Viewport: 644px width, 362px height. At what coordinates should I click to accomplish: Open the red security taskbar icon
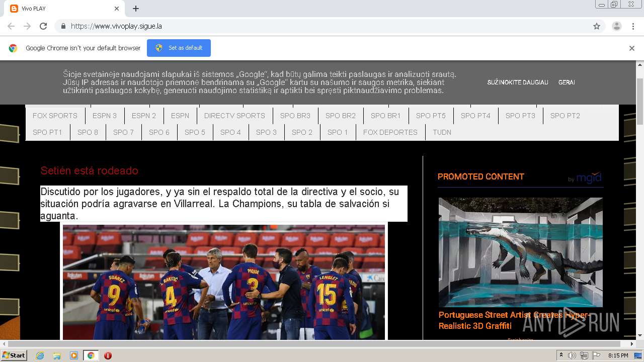pyautogui.click(x=108, y=355)
